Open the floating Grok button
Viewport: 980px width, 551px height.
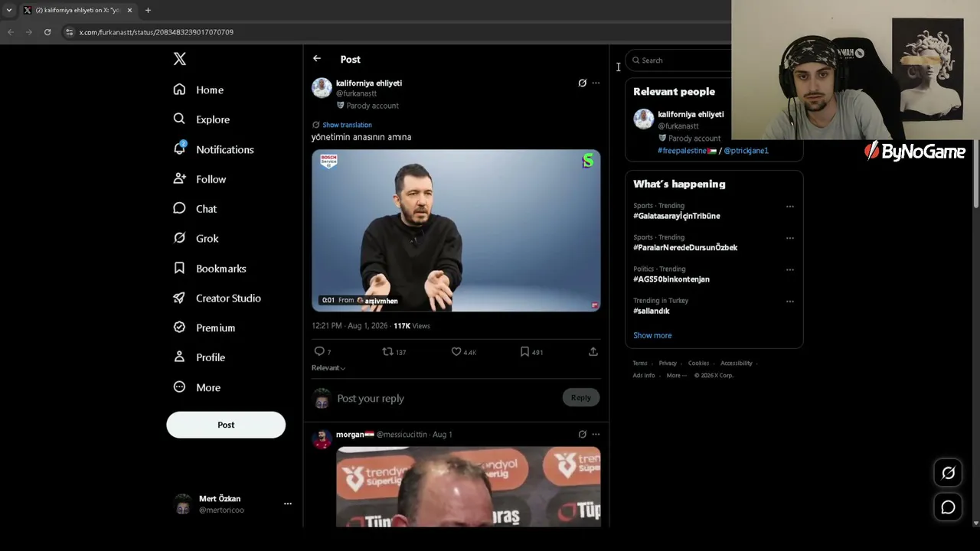[948, 473]
